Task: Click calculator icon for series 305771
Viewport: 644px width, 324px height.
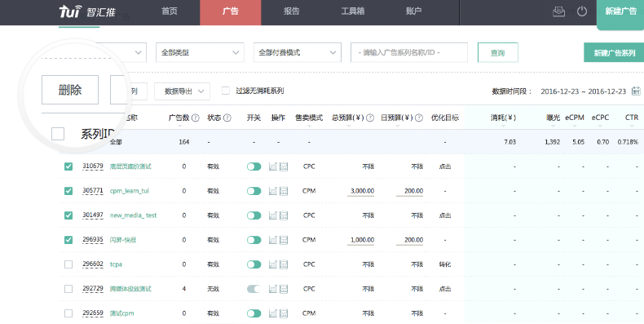Action: 284,191
